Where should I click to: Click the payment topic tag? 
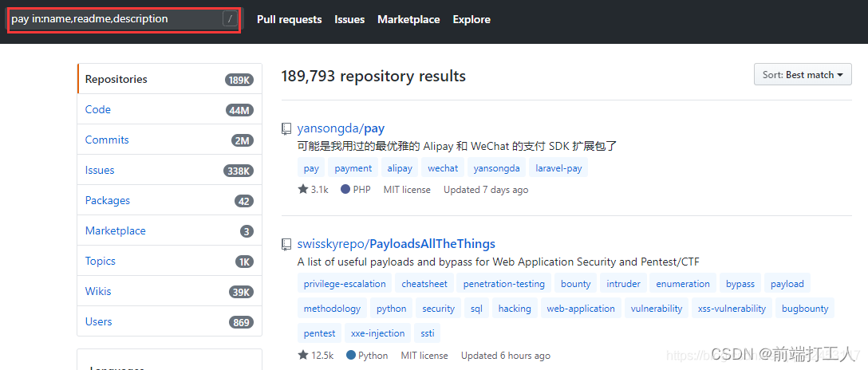(x=353, y=168)
